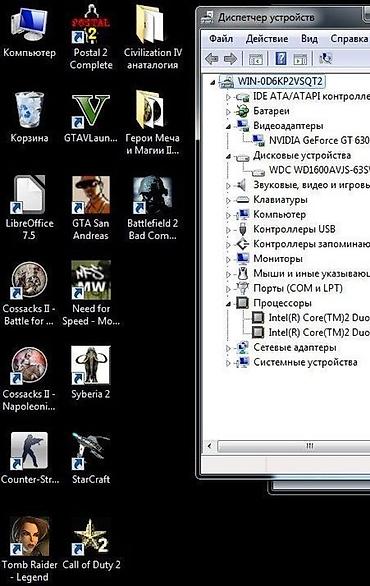Image resolution: width=370 pixels, height=586 pixels.
Task: Click the horizontal scrollbar thumb
Action: (294, 445)
